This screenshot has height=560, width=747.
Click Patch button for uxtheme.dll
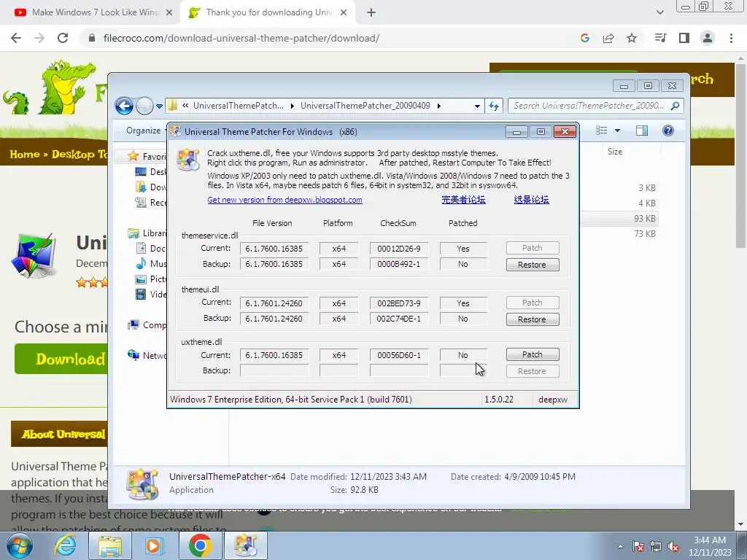(532, 354)
